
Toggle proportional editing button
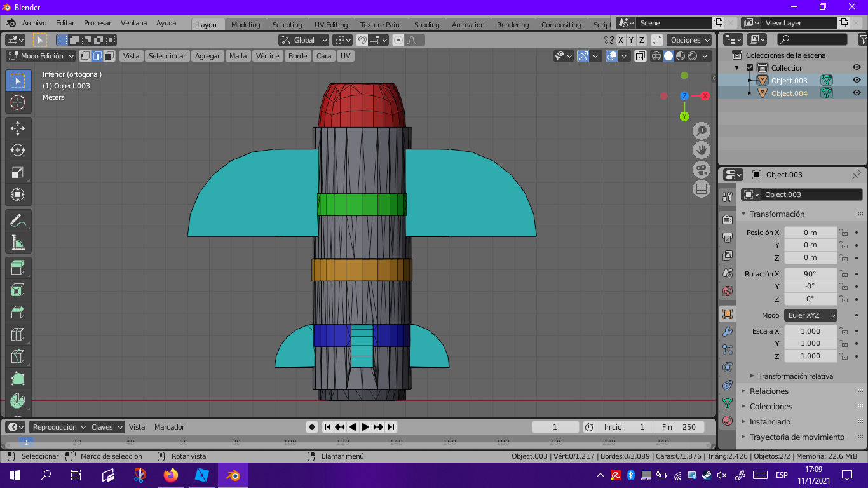398,40
